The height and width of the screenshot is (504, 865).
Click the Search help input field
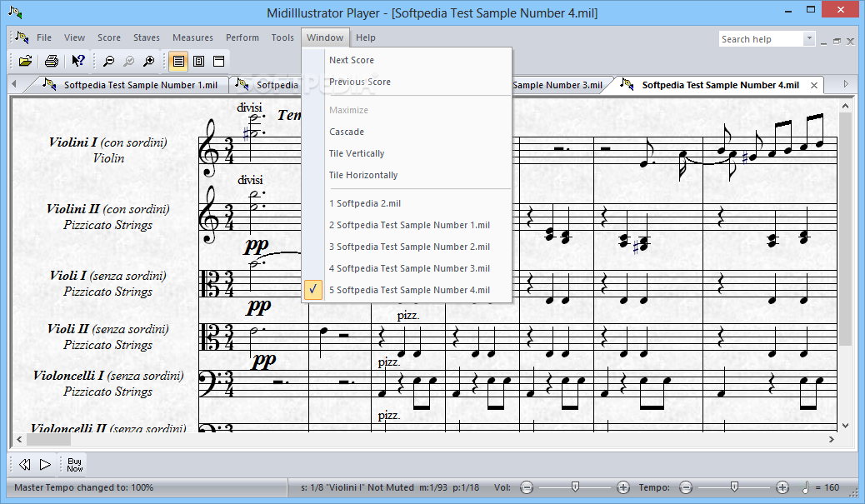click(x=762, y=39)
